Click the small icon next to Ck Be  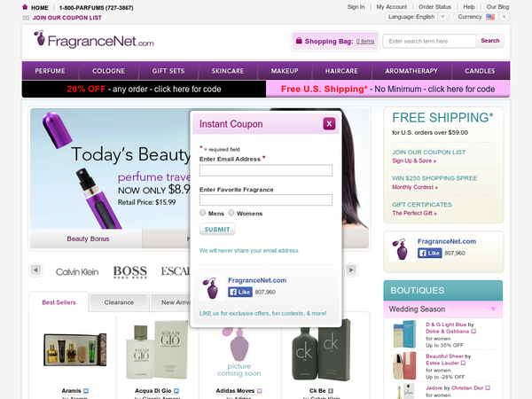(x=331, y=391)
